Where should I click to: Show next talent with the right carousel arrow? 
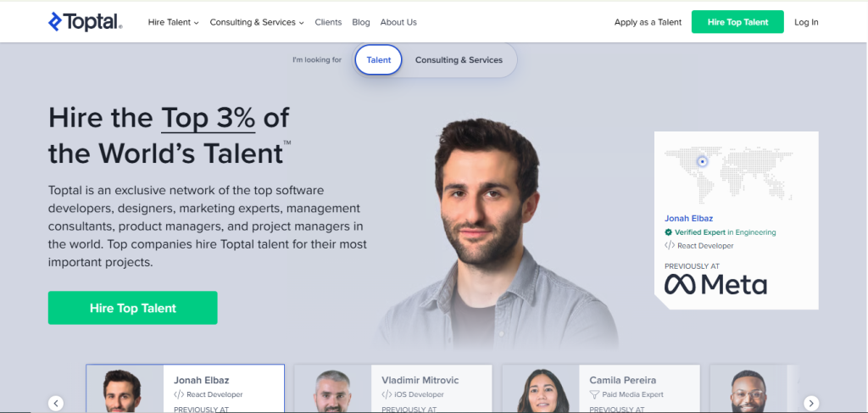coord(811,403)
